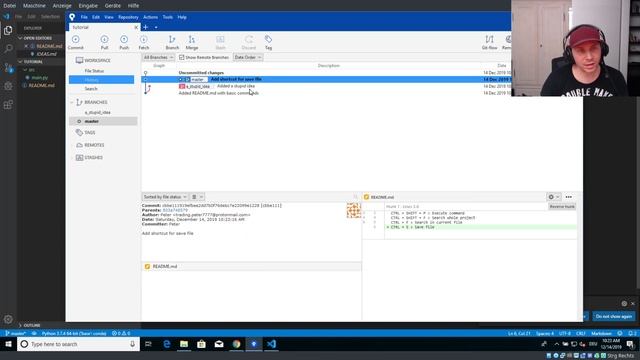This screenshot has height=360, width=640.
Task: Expand the REMOTES section
Action: pyautogui.click(x=72, y=145)
